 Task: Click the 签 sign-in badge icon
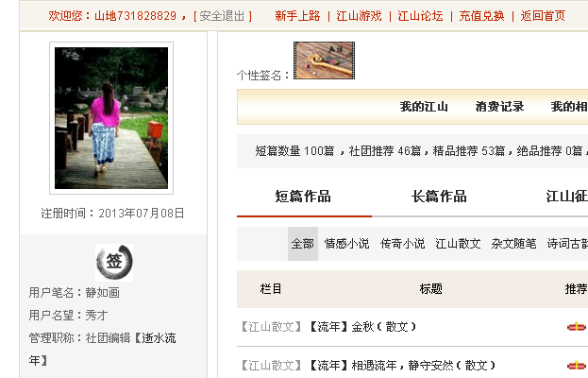coord(114,263)
